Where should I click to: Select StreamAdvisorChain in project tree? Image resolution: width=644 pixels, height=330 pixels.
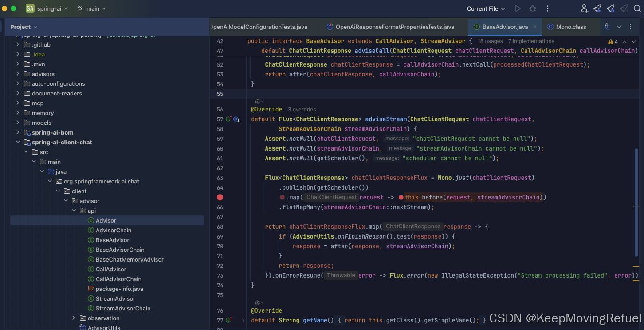(x=123, y=308)
